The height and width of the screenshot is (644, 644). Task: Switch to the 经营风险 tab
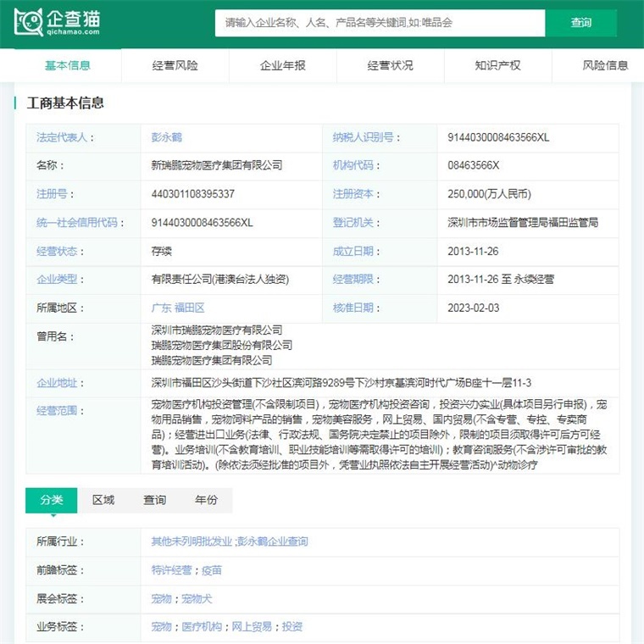[175, 65]
